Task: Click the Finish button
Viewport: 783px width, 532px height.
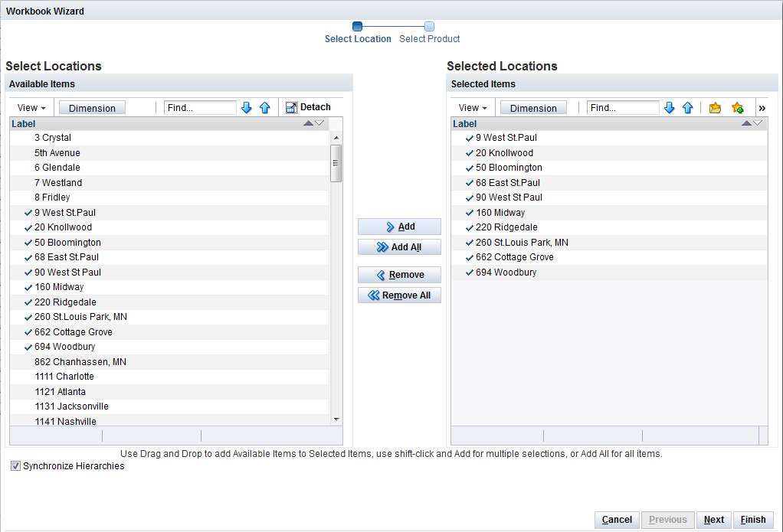Action: [753, 520]
